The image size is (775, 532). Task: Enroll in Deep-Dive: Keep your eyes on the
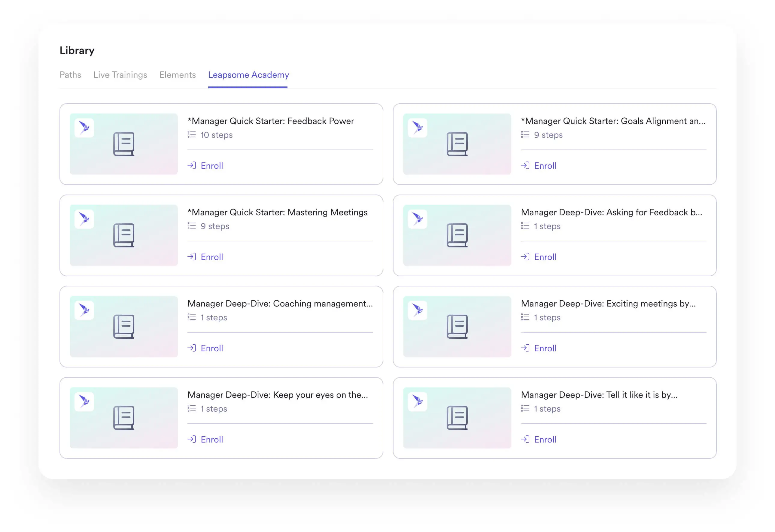[x=205, y=440]
